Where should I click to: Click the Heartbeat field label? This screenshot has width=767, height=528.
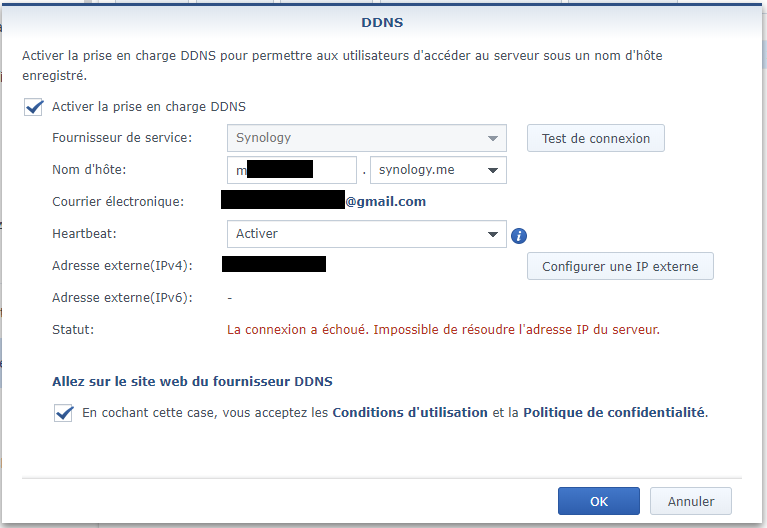84,233
